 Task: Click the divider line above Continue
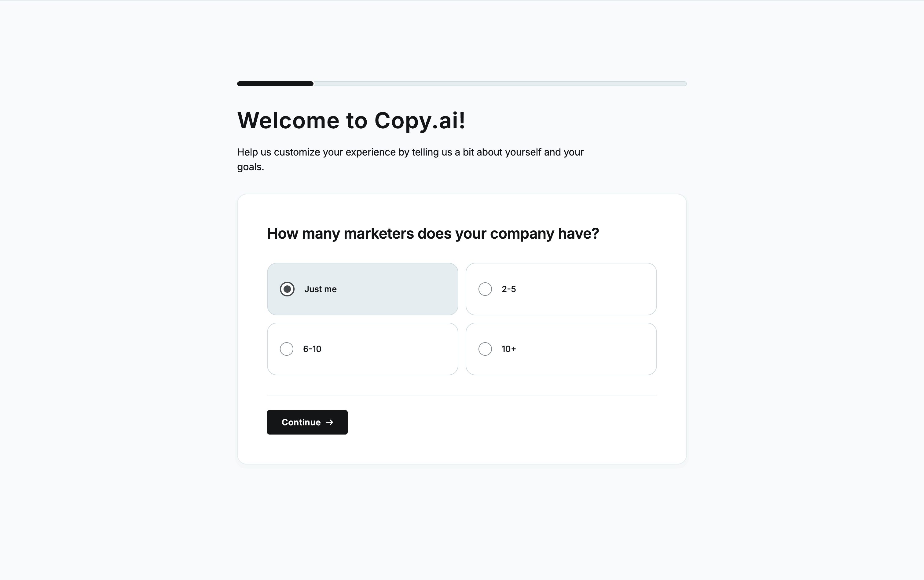click(461, 395)
